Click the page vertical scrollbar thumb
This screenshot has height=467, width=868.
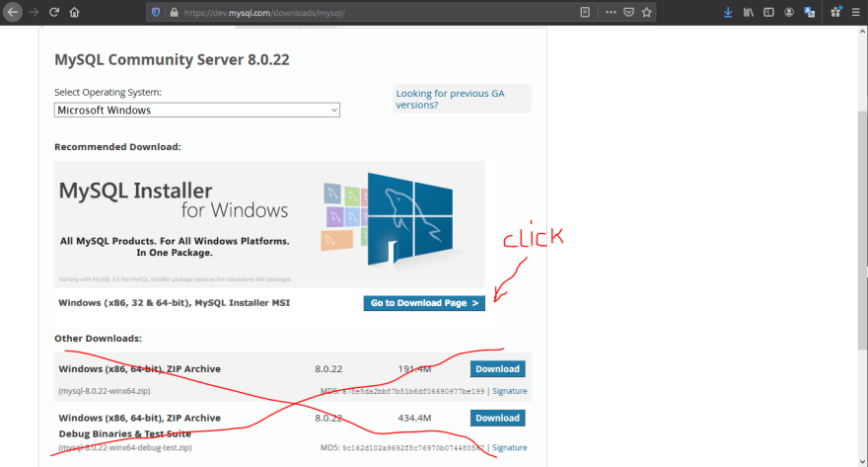pos(862,230)
